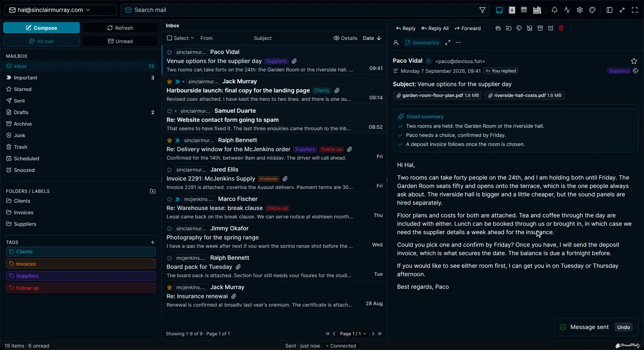
Task: Open the garden-room-floor-plan.pdf attachment
Action: [438, 95]
